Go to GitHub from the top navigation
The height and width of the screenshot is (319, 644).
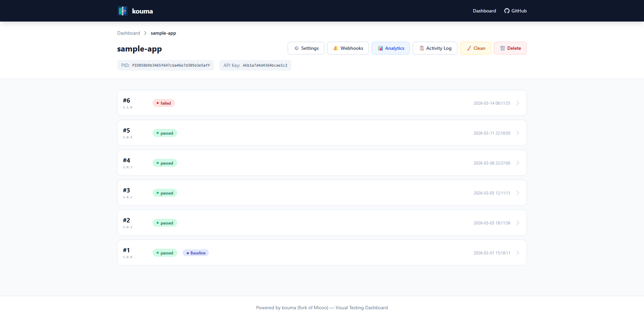(x=519, y=11)
